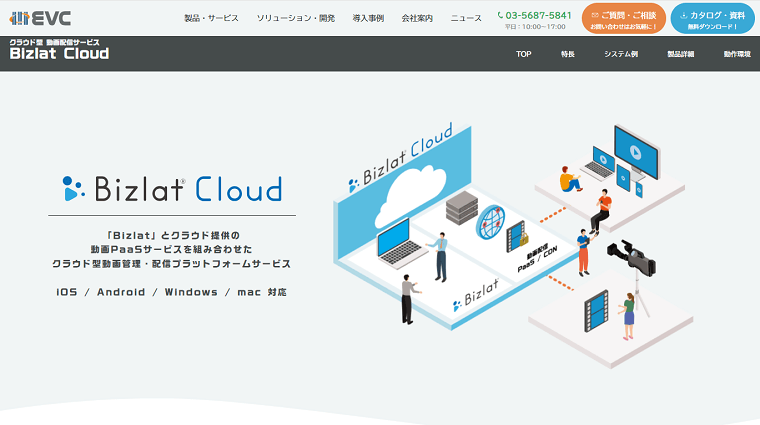Click the film strip on lower platform
This screenshot has width=760, height=425.
coord(596,311)
